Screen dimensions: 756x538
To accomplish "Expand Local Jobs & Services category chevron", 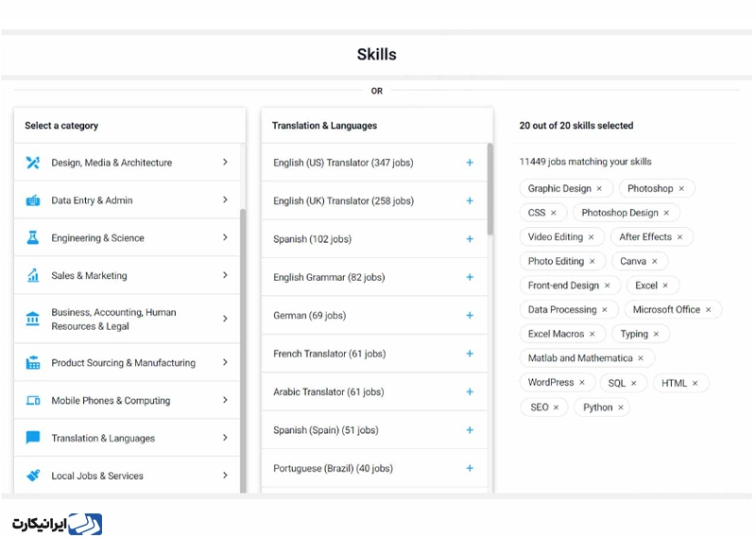I will click(x=225, y=476).
